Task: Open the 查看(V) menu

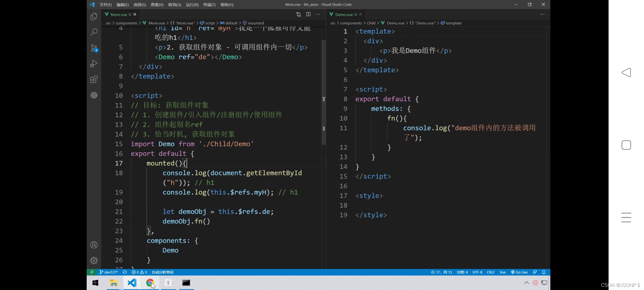Action: [157, 5]
